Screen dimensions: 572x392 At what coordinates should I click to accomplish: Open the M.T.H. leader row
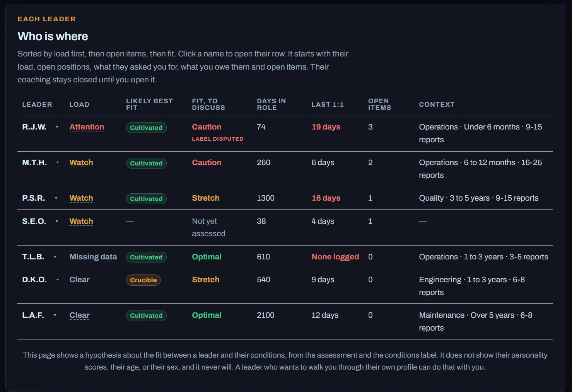(41, 162)
